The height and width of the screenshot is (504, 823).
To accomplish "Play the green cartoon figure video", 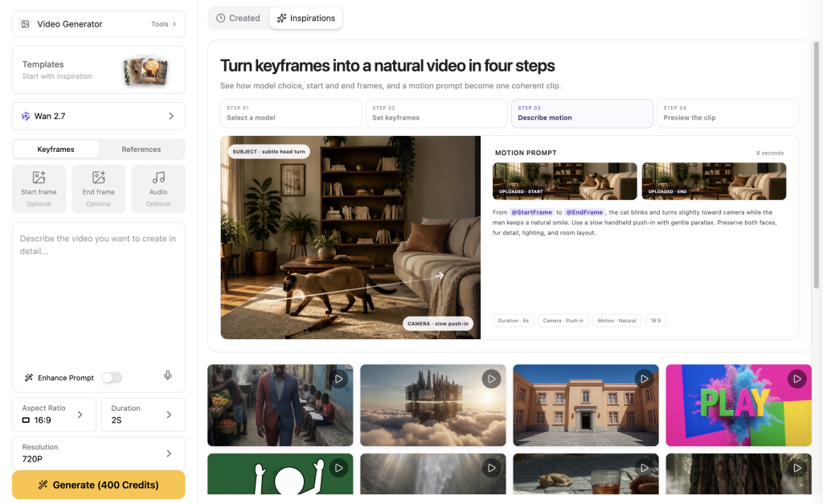I will 338,467.
